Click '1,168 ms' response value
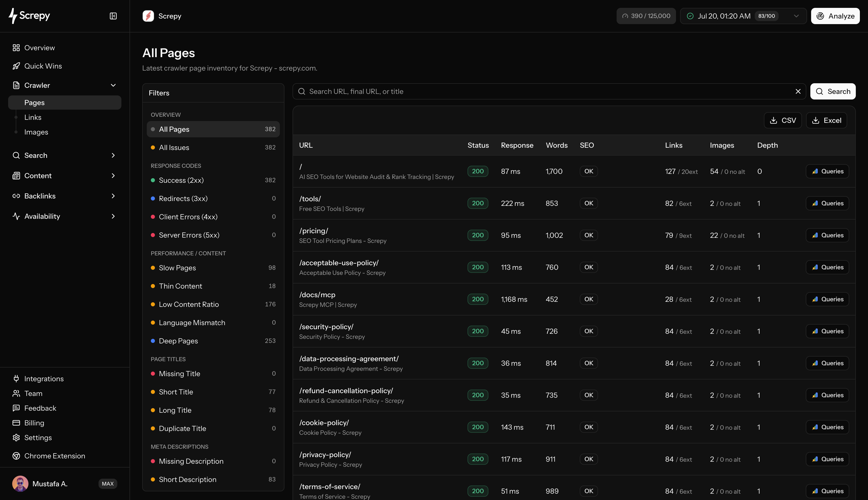 pos(514,299)
